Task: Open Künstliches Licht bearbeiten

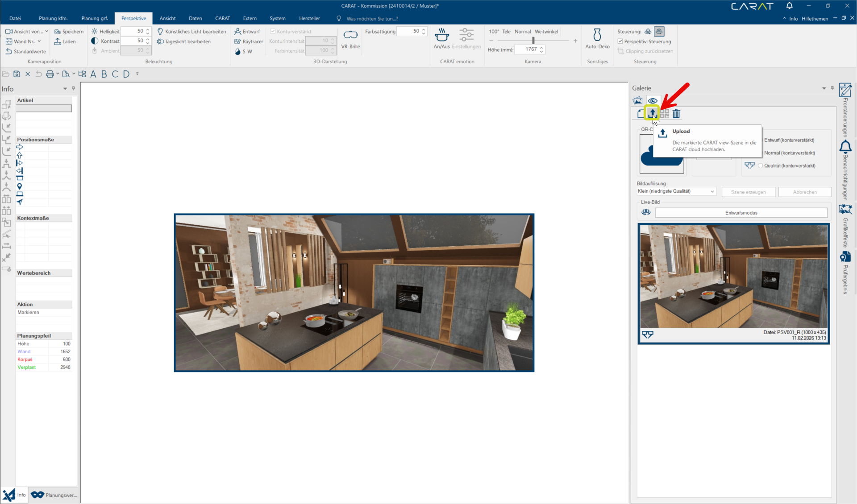Action: click(x=191, y=32)
